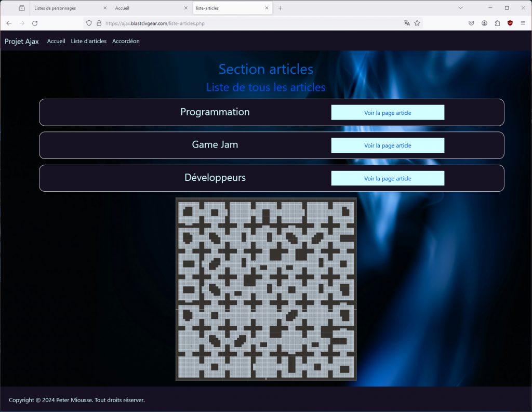View the Programmation article page
Viewport: 532px width, 412px height.
point(388,113)
